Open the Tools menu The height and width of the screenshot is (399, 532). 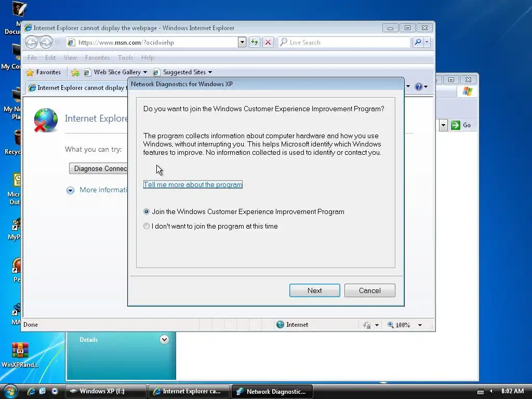click(125, 58)
